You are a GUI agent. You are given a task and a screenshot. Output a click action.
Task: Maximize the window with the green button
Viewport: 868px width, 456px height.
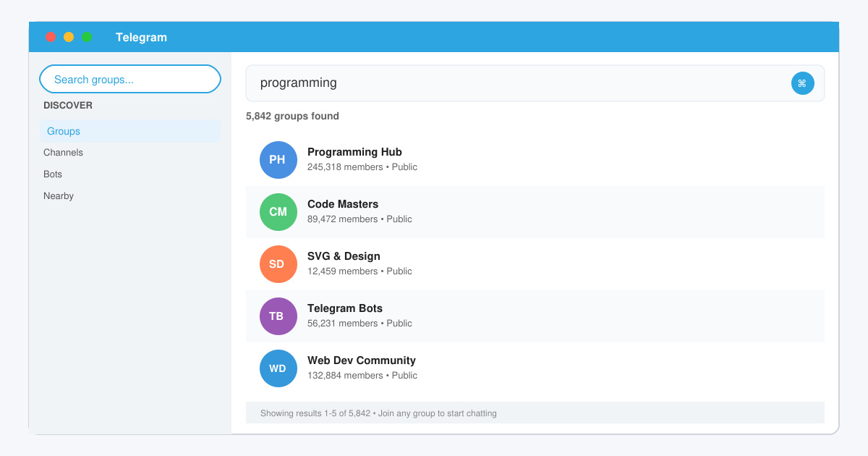[x=87, y=37]
